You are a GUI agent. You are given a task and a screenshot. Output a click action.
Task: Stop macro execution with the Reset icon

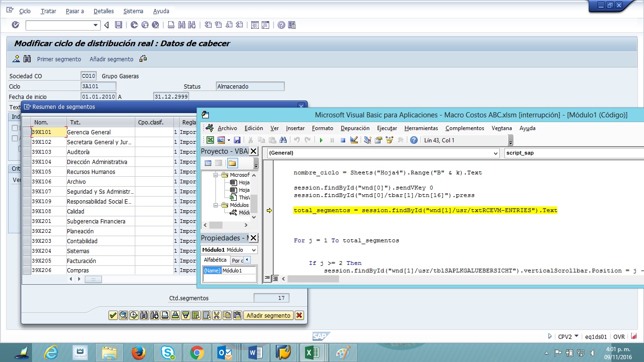[x=344, y=140]
